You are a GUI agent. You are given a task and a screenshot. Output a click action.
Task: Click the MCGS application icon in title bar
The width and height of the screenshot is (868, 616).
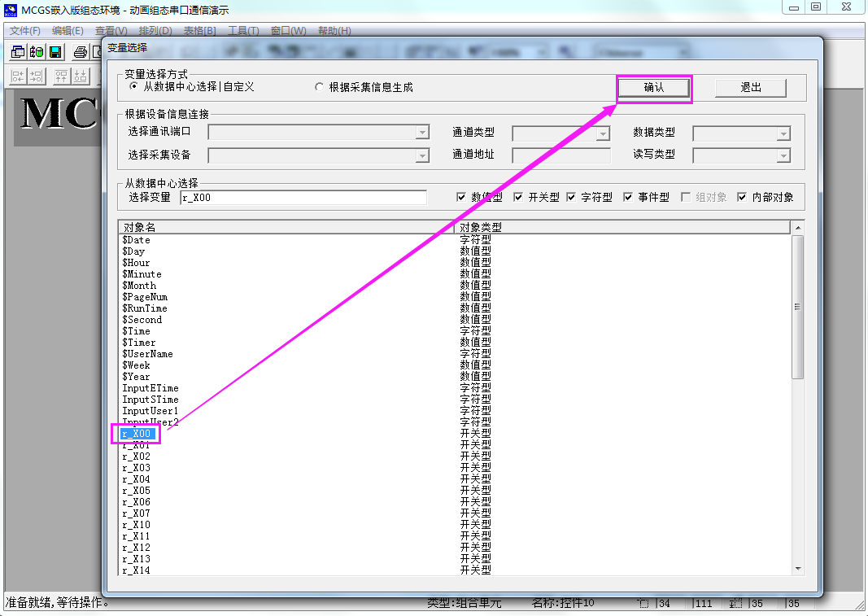11,10
